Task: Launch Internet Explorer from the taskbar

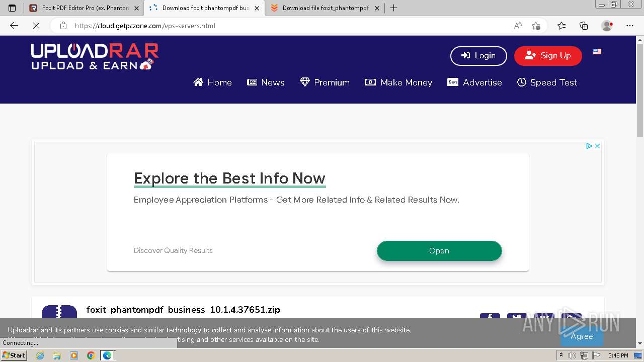Action: pyautogui.click(x=40, y=355)
